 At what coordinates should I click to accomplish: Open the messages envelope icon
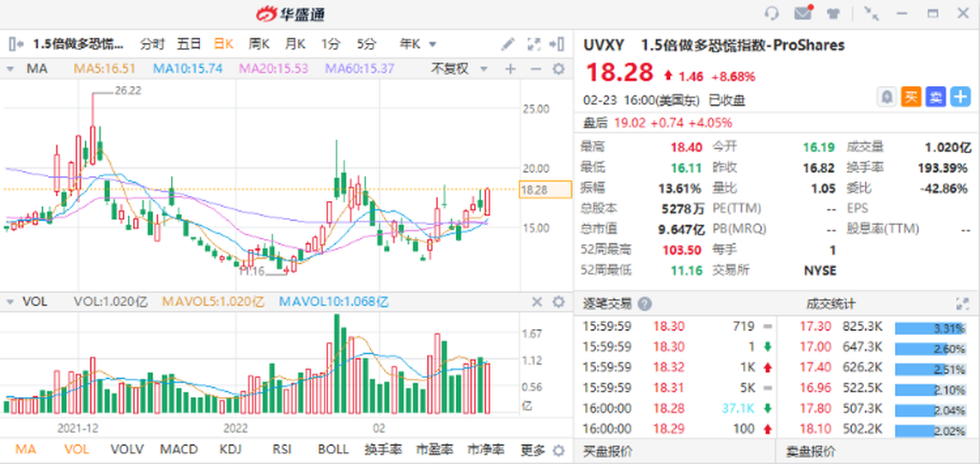pyautogui.click(x=803, y=13)
